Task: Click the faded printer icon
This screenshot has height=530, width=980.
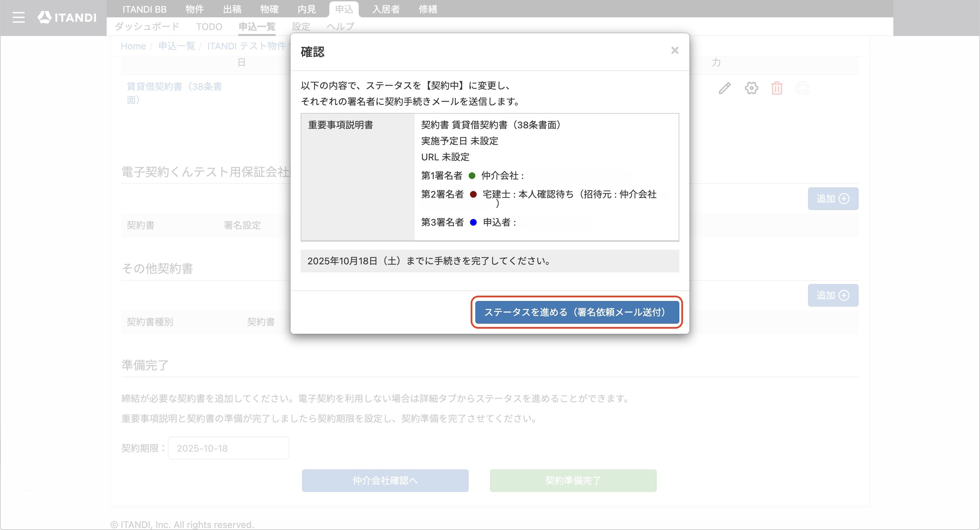Action: (802, 88)
